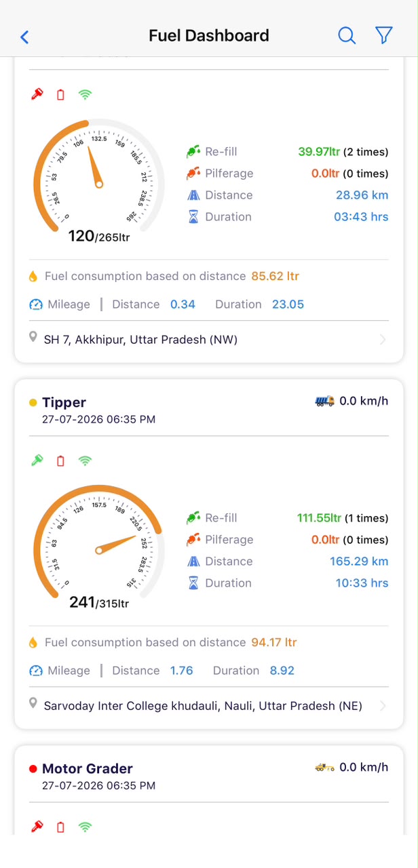
Task: Tap Motor Grader vehicle icon beside 0.0 km/h
Action: [325, 767]
